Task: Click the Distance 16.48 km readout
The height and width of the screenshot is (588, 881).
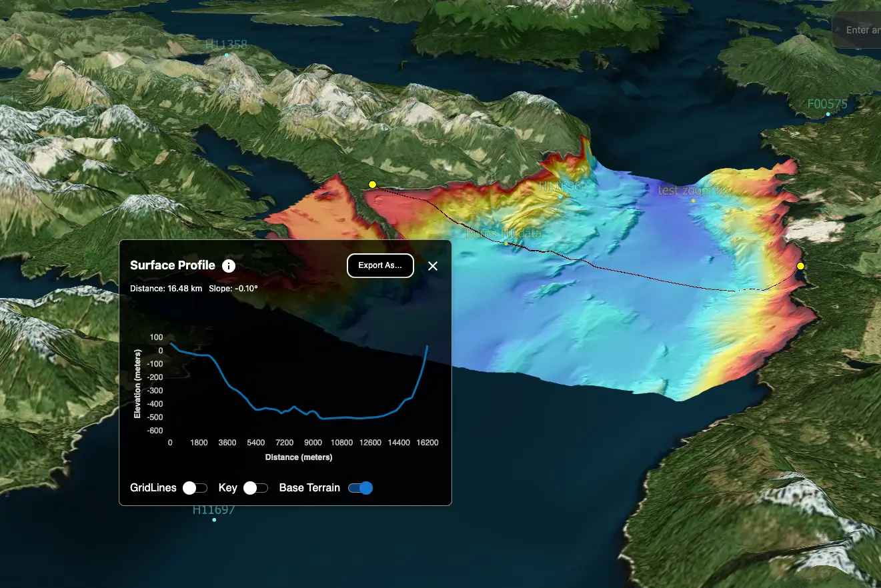Action: tap(166, 289)
